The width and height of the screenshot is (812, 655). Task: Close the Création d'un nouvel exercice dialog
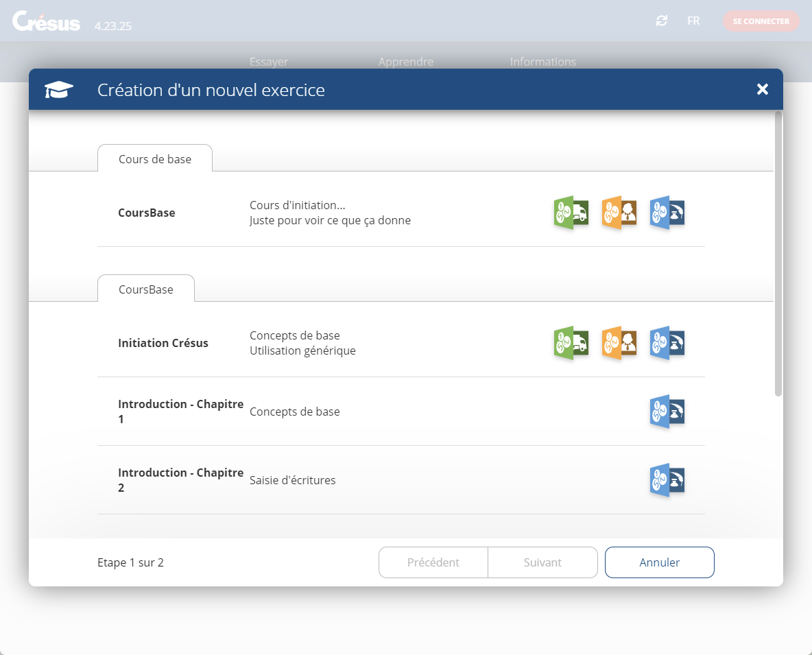(x=763, y=89)
